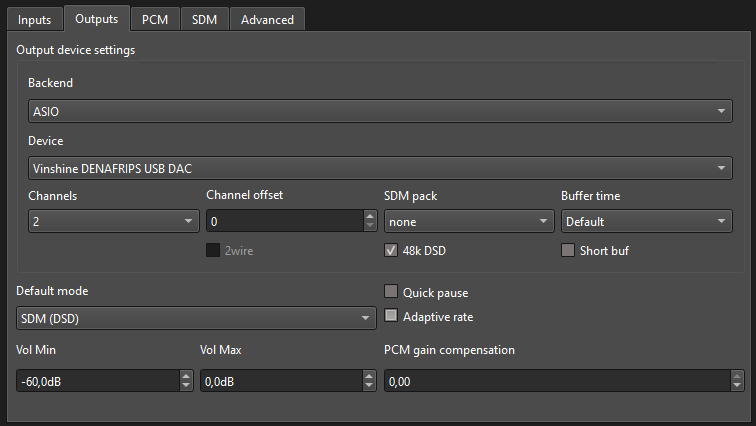Switch to the Inputs tab
Screen dimensions: 756x426
tap(35, 20)
